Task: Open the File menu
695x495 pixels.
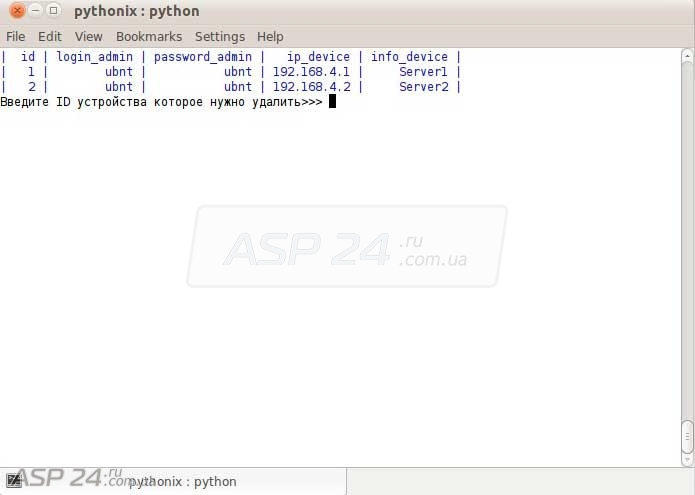Action: 16,36
